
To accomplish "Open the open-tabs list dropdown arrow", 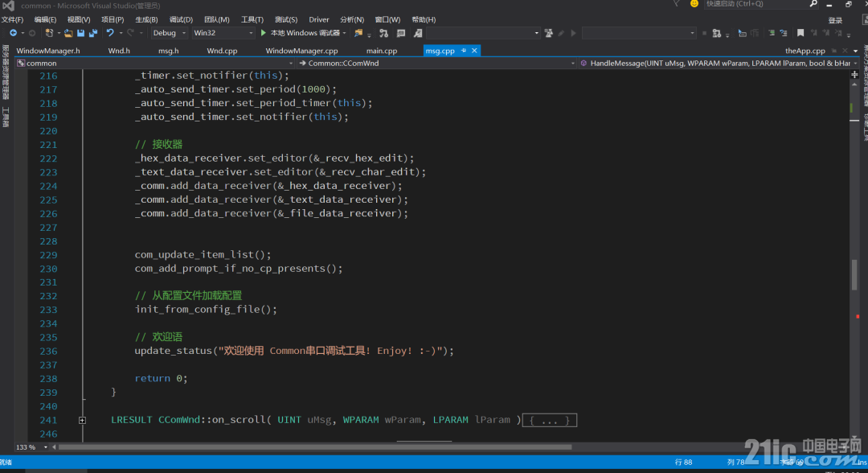I will (856, 51).
